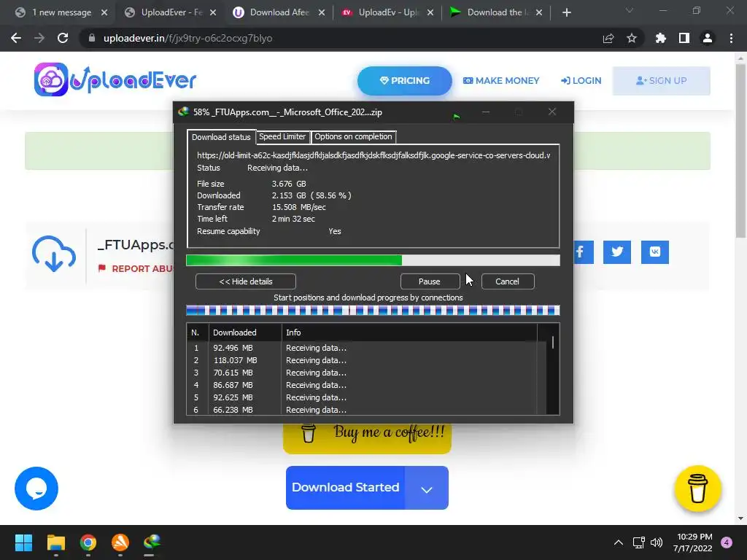Image resolution: width=747 pixels, height=560 pixels.
Task: Open the Chrome extensions puzzle icon
Action: 661,38
